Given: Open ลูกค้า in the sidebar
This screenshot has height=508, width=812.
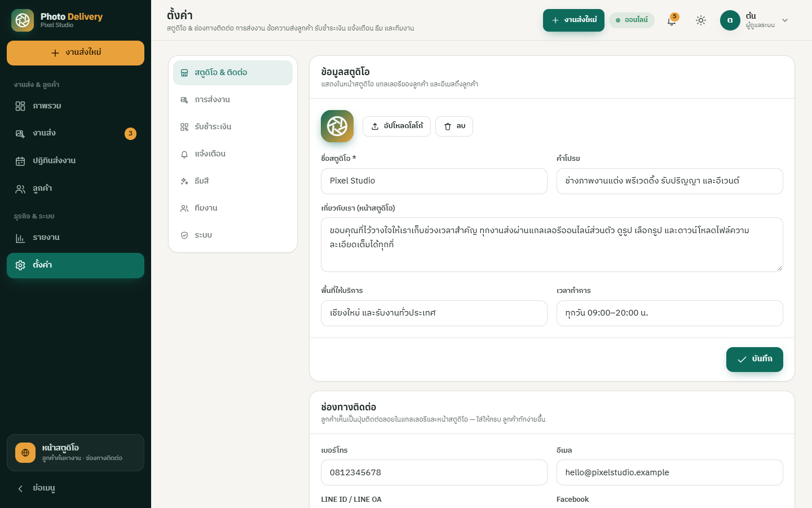Looking at the screenshot, I should 76,189.
